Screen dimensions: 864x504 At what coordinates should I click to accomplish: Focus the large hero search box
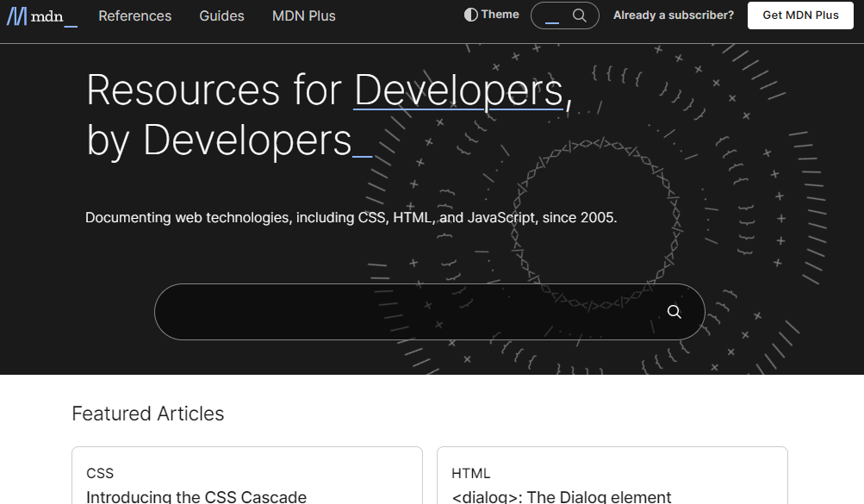coord(430,312)
